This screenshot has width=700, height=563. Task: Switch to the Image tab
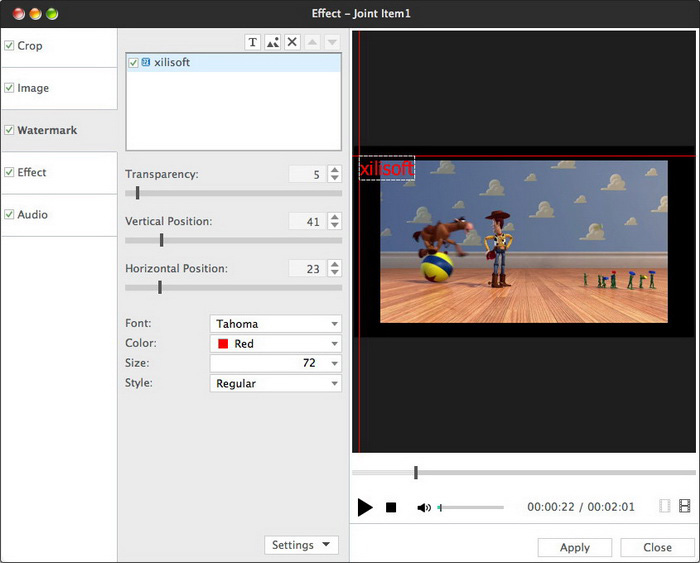(33, 88)
